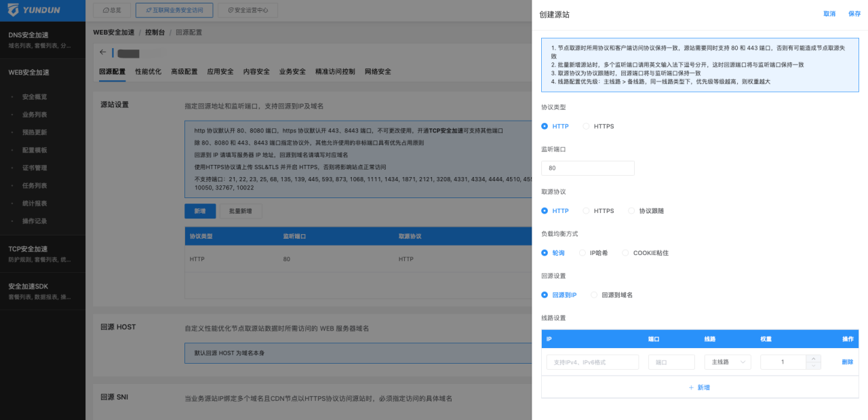Viewport: 868px width, 420px height.
Task: Open the 总览 top navigation button
Action: pyautogui.click(x=112, y=10)
